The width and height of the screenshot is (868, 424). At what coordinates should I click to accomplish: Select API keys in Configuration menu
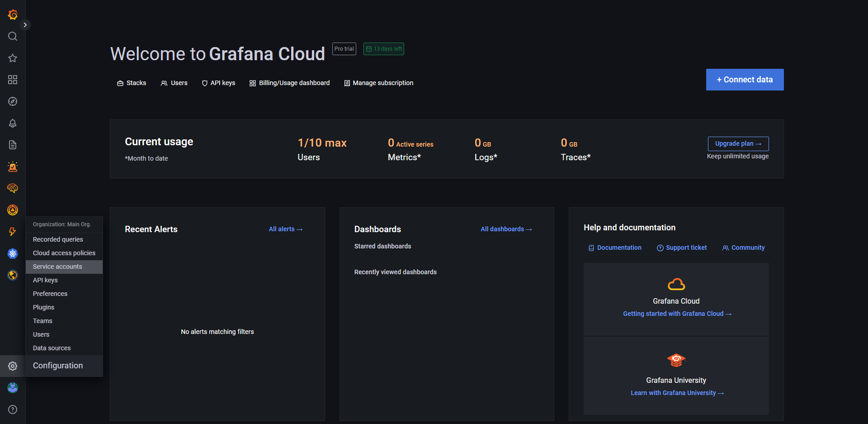(64, 280)
